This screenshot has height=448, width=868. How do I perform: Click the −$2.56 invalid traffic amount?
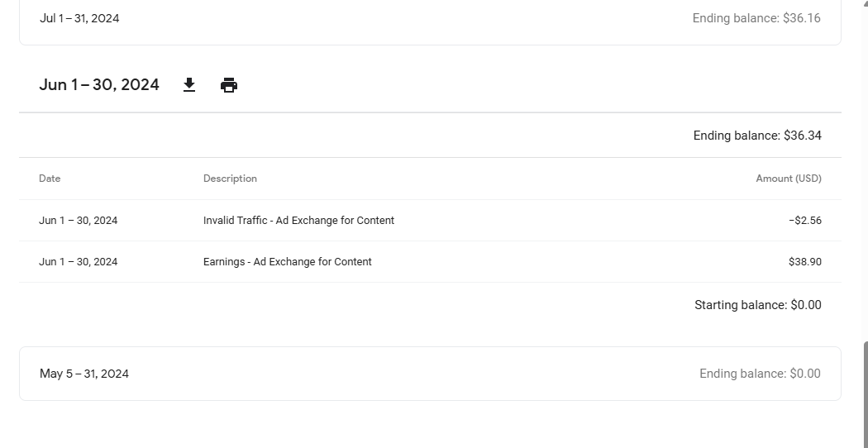click(x=805, y=221)
